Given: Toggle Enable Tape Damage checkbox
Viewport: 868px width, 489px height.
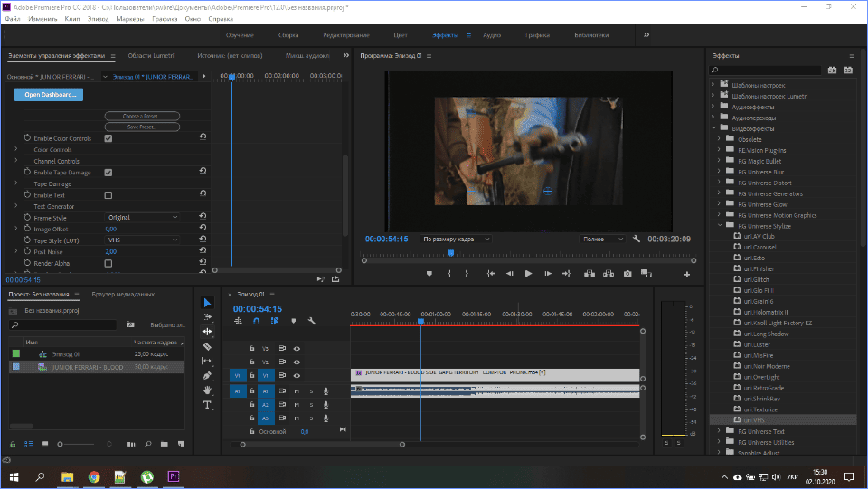Looking at the screenshot, I should click(x=108, y=173).
